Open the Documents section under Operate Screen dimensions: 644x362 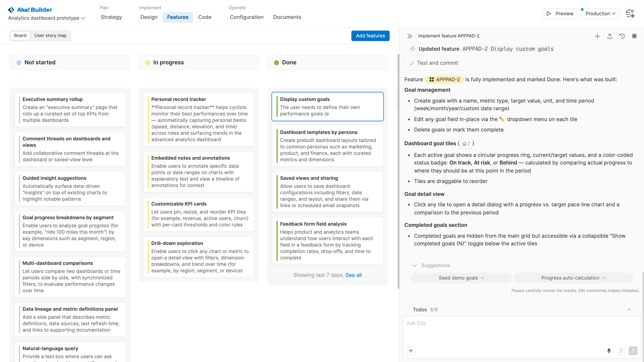(287, 17)
